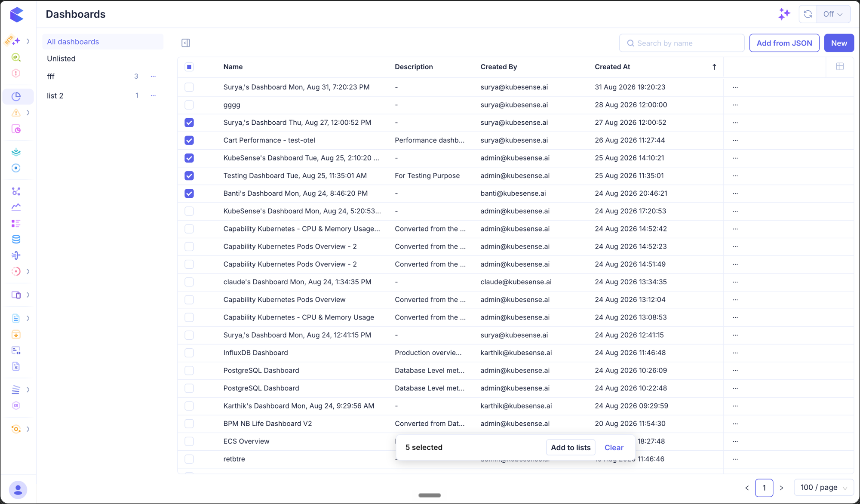Open the list 2 options menu
Image resolution: width=860 pixels, height=504 pixels.
[153, 95]
